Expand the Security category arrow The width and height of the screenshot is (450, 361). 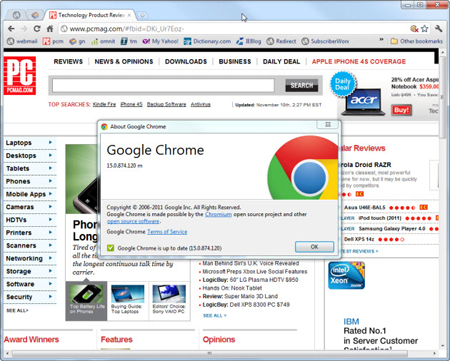50,297
